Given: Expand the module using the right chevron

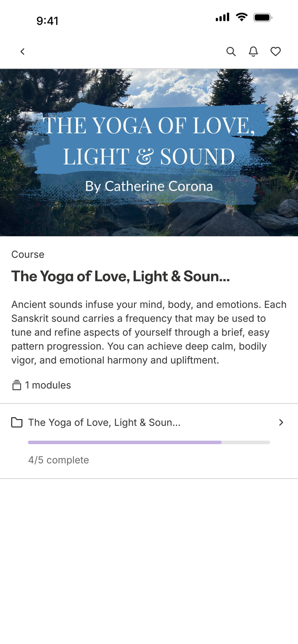Looking at the screenshot, I should [x=281, y=422].
